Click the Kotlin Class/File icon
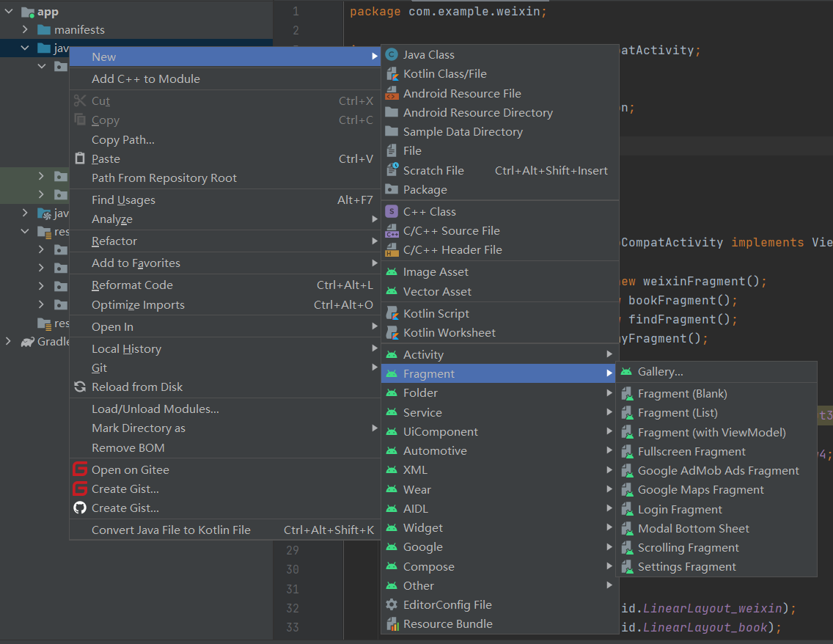 (x=392, y=74)
